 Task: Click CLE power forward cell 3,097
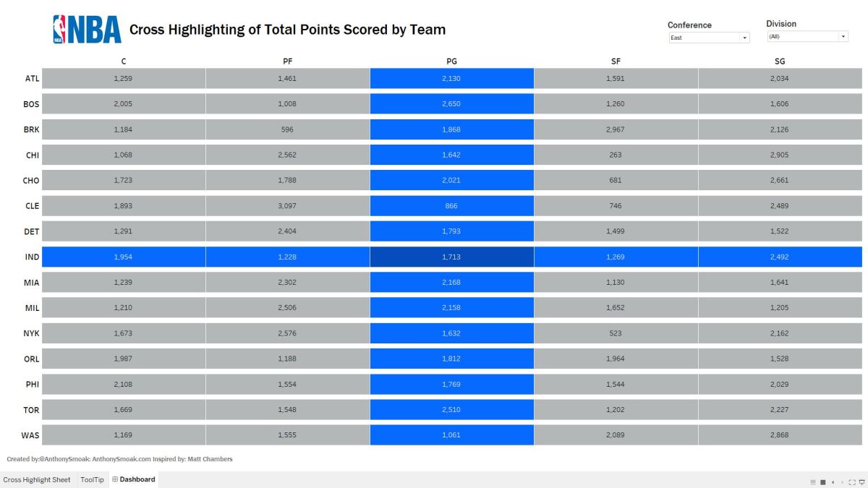click(x=287, y=206)
